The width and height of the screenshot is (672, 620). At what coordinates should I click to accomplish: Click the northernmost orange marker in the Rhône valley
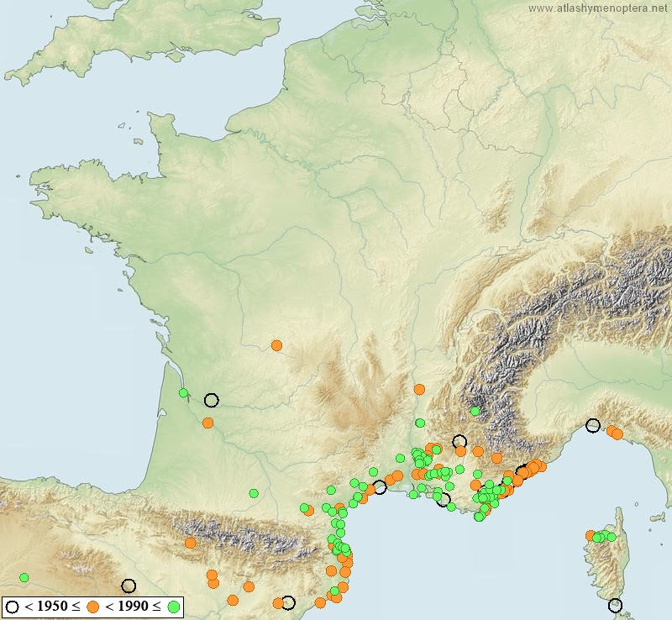[419, 389]
